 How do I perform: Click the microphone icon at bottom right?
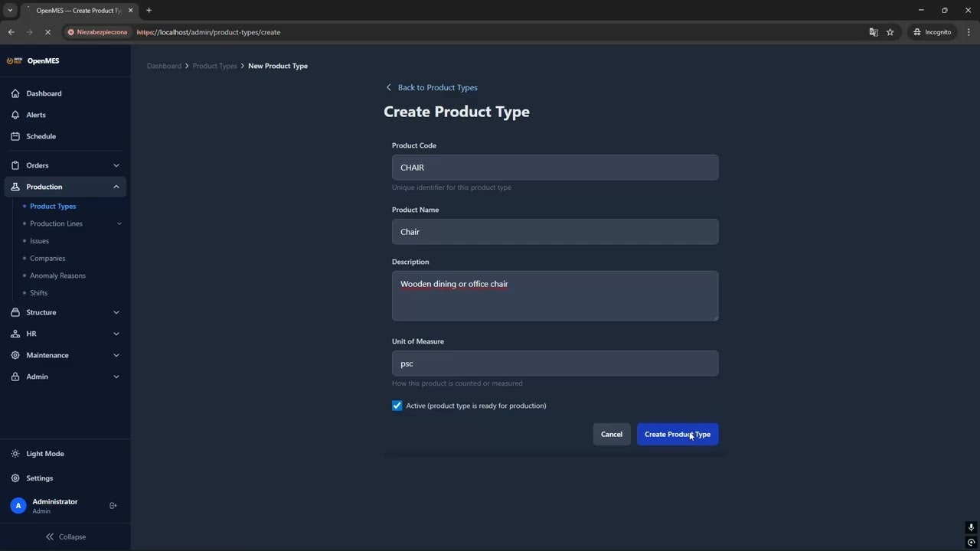pos(971,527)
